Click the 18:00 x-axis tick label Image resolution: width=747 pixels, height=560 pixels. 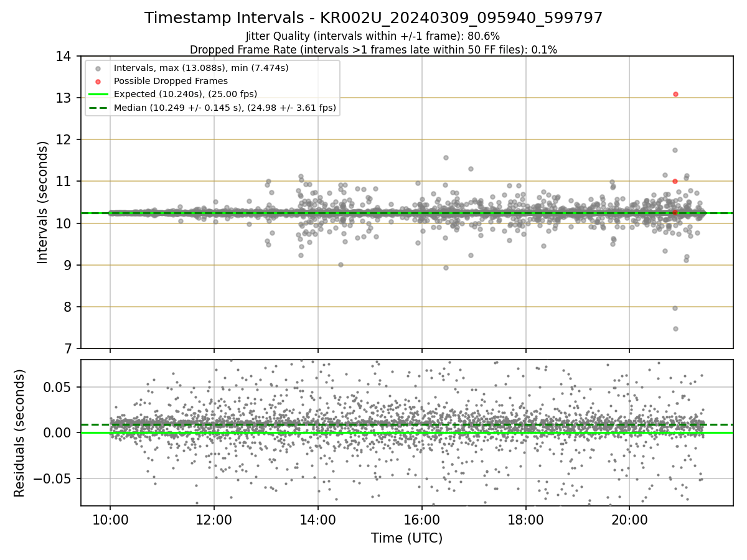tap(525, 519)
